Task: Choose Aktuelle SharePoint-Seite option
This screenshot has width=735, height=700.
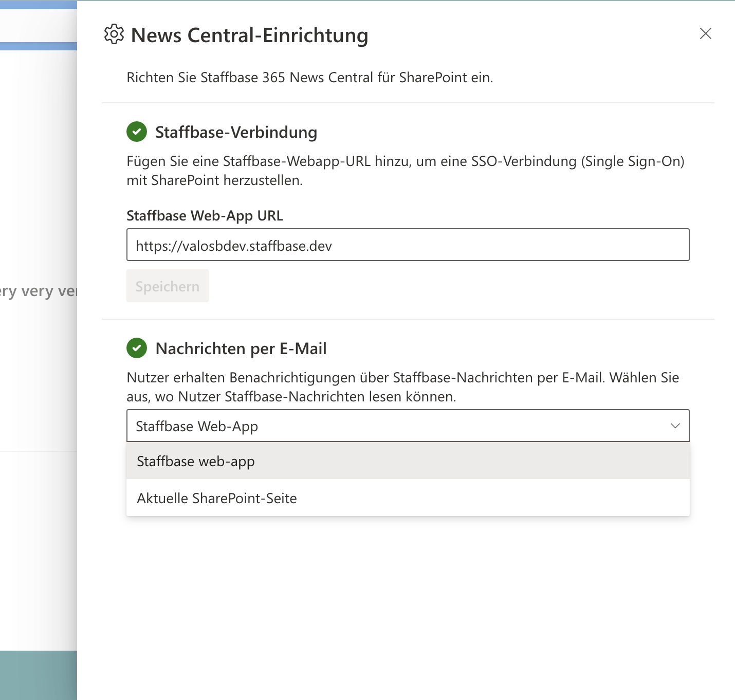Action: 408,498
